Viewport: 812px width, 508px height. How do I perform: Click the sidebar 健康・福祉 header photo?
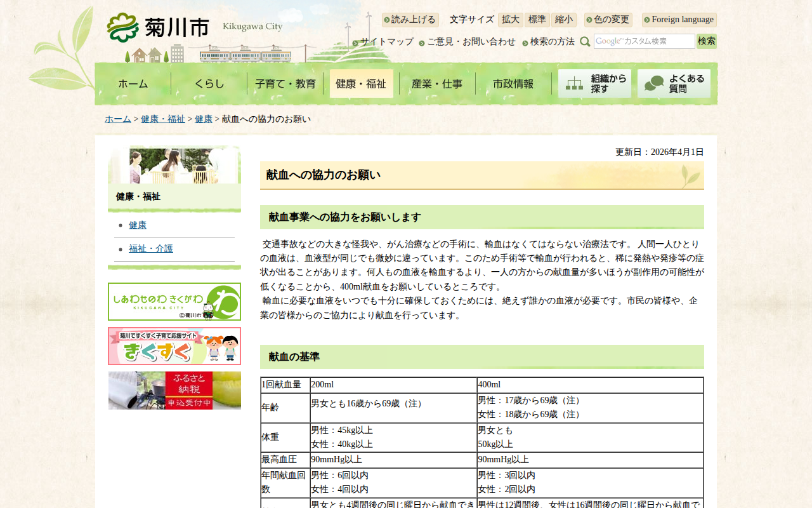coord(174,165)
